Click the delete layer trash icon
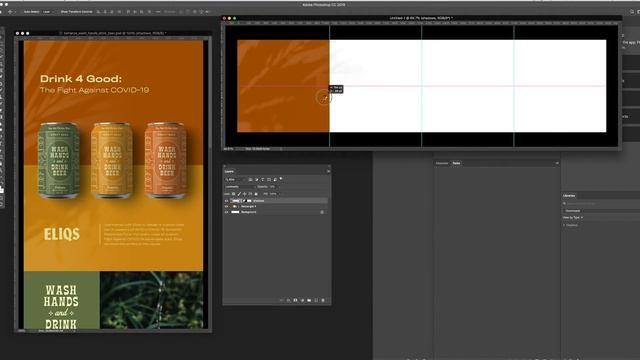The height and width of the screenshot is (360, 640). coord(323,300)
